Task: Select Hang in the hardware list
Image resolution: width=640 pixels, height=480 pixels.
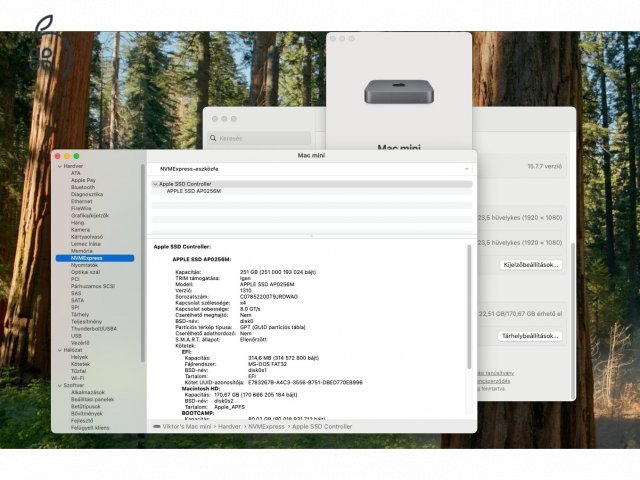Action: tap(77, 223)
